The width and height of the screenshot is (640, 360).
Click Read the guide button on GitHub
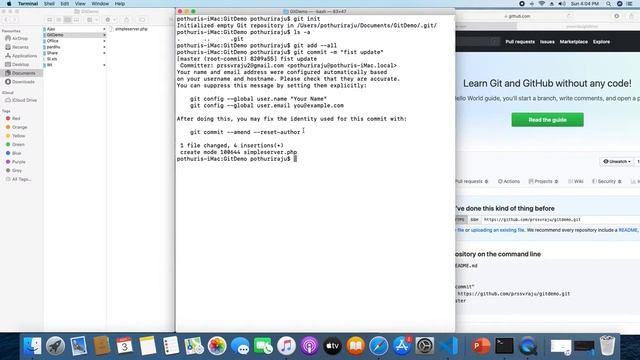coord(547,120)
